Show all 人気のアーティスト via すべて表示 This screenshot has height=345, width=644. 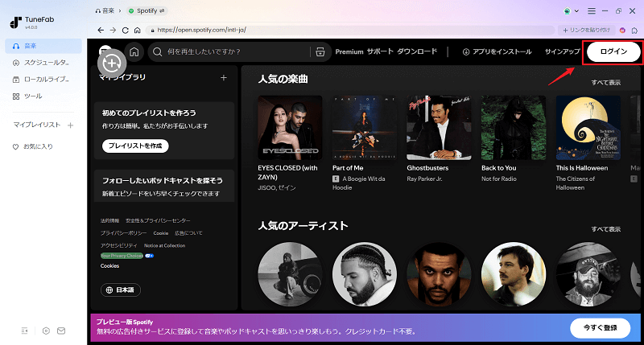click(605, 229)
